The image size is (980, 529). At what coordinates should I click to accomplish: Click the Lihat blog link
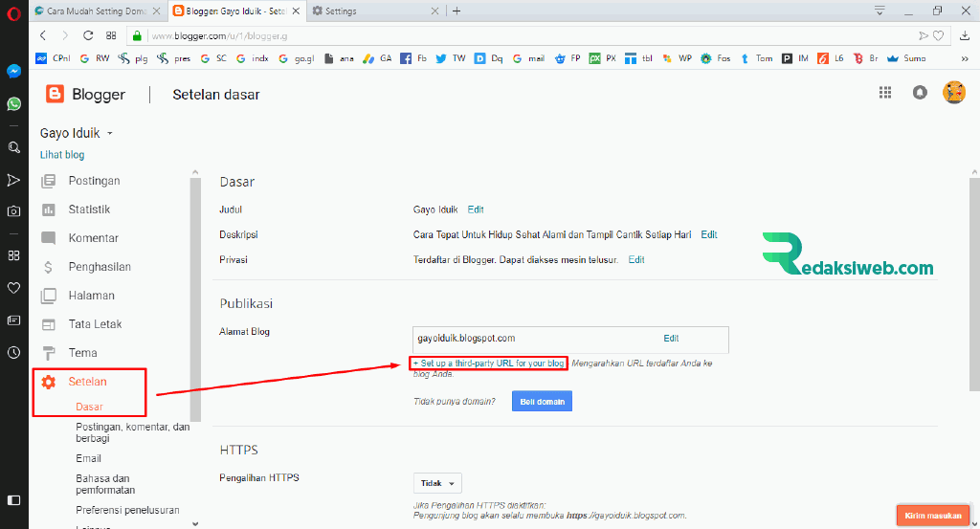[x=62, y=155]
